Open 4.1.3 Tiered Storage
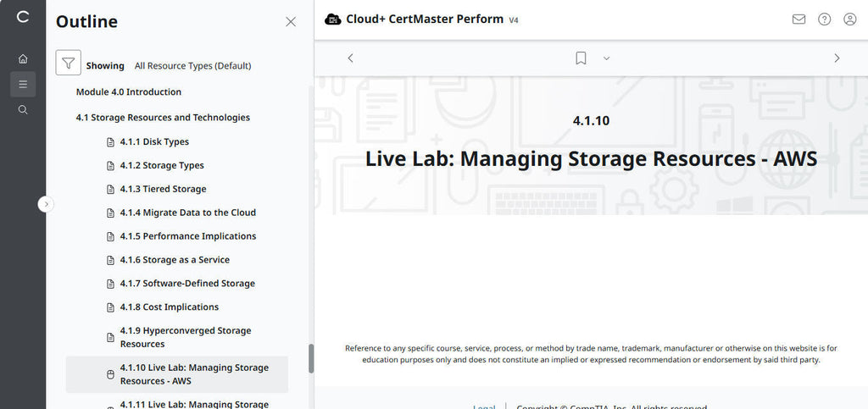The width and height of the screenshot is (868, 409). pos(163,189)
